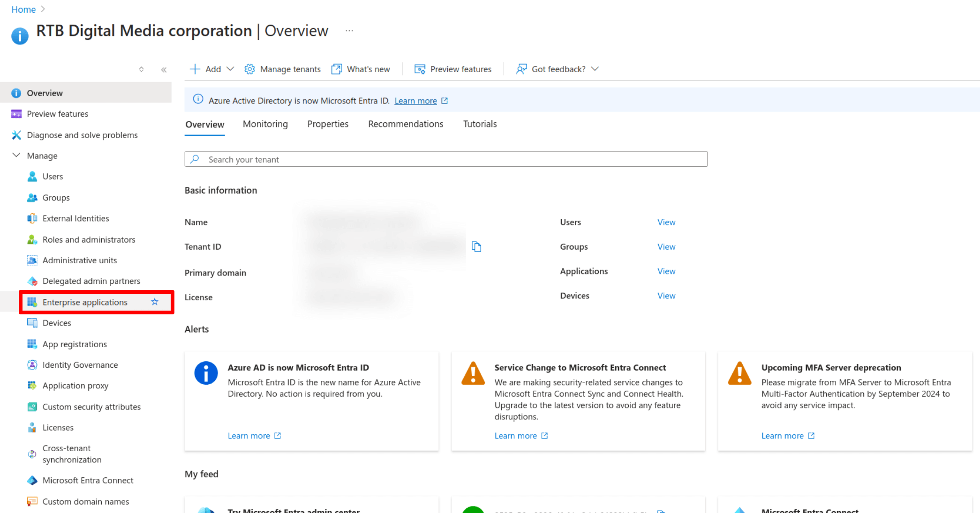Image resolution: width=980 pixels, height=513 pixels.
Task: Click the Diagnose and solve problems icon
Action: click(x=16, y=135)
